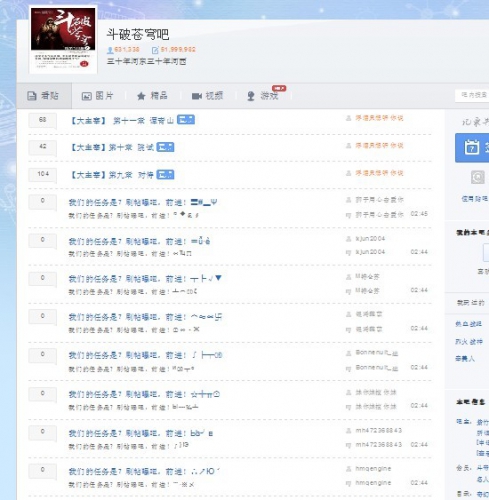Select the 精品 star tab
The image size is (489, 500).
(x=152, y=96)
